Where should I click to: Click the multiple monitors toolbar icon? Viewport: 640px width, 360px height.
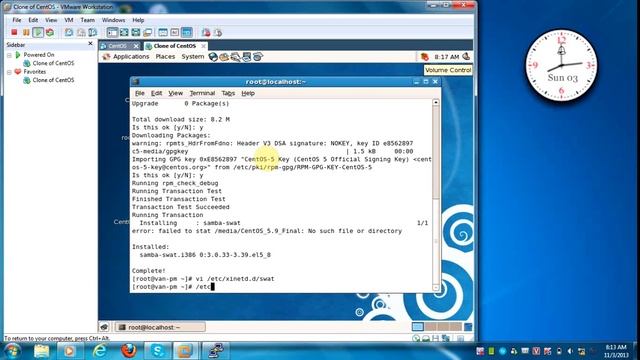point(148,32)
